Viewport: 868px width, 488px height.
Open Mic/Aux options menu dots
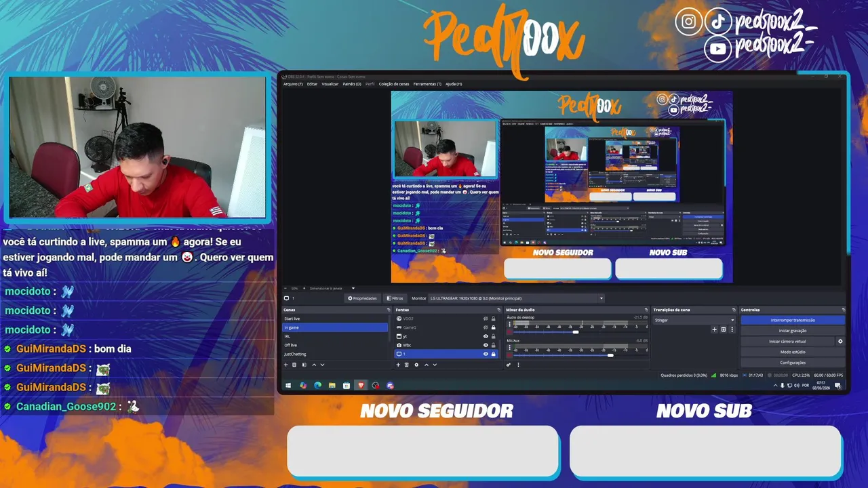509,347
